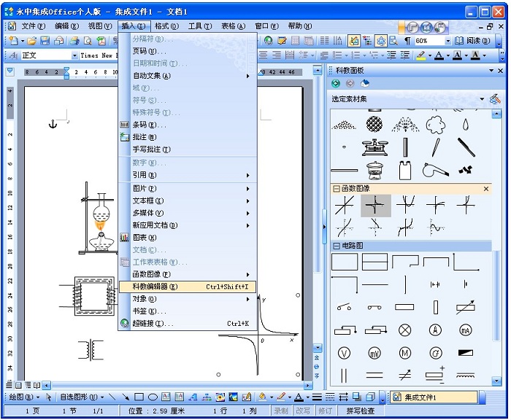Toggle 修订 track changes in status bar
Image resolution: width=511 pixels, height=420 pixels.
(325, 411)
